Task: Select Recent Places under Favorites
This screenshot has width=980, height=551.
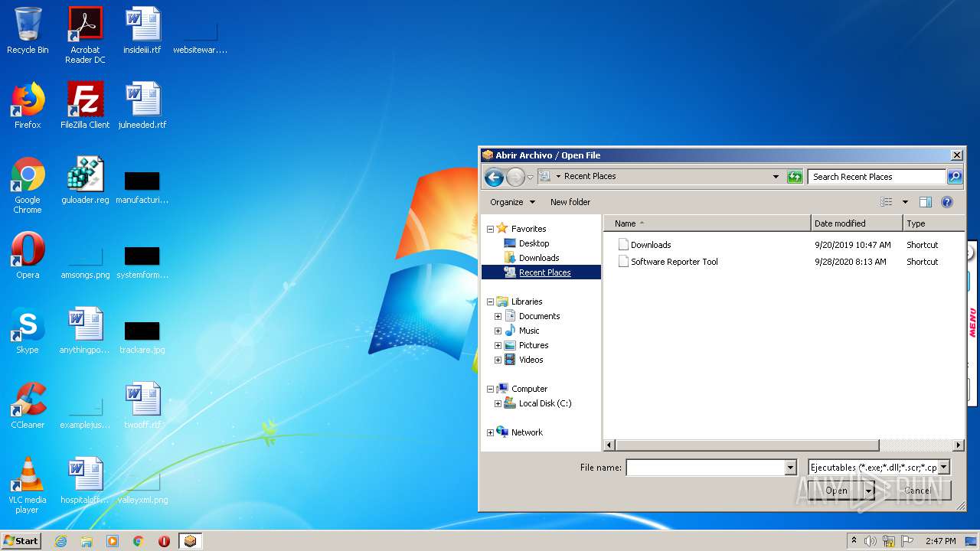Action: pos(544,272)
